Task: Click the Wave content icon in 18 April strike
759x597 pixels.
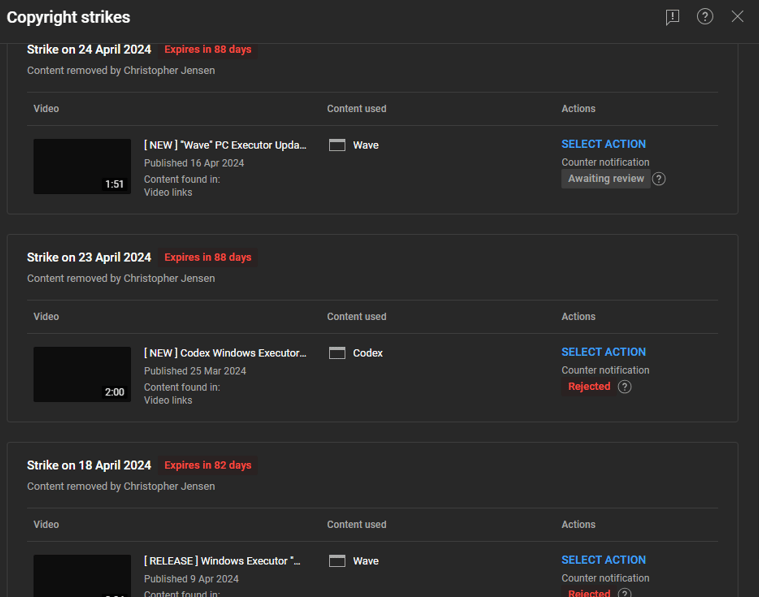Action: 337,561
